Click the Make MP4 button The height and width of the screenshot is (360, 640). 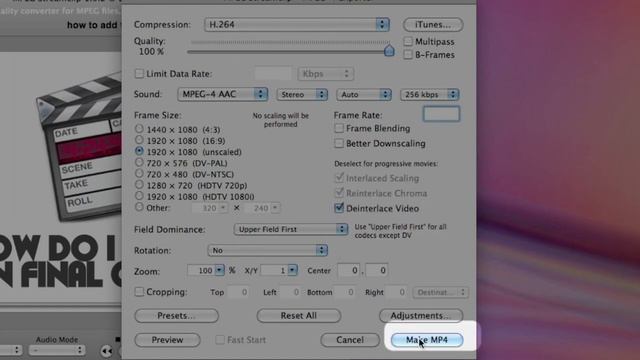click(427, 340)
